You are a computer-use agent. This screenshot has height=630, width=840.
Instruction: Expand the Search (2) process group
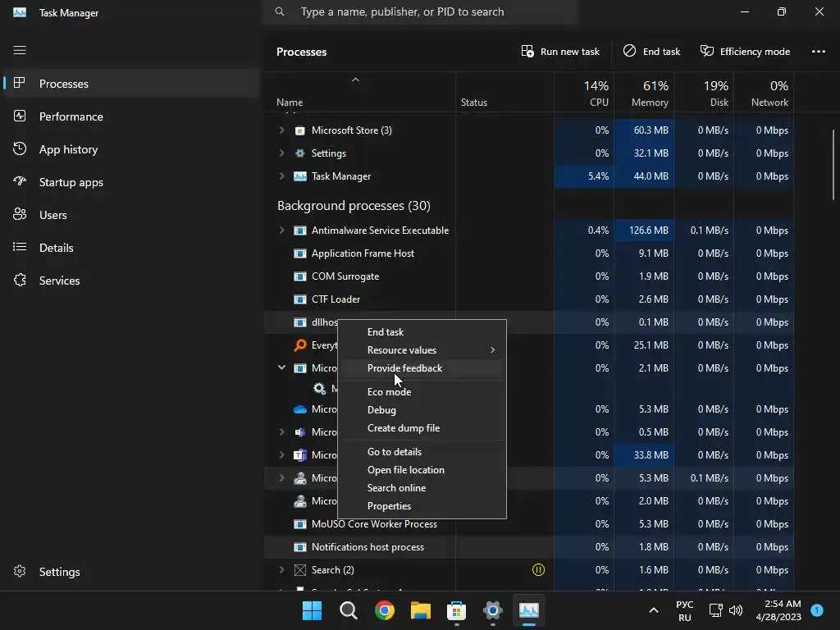(282, 570)
